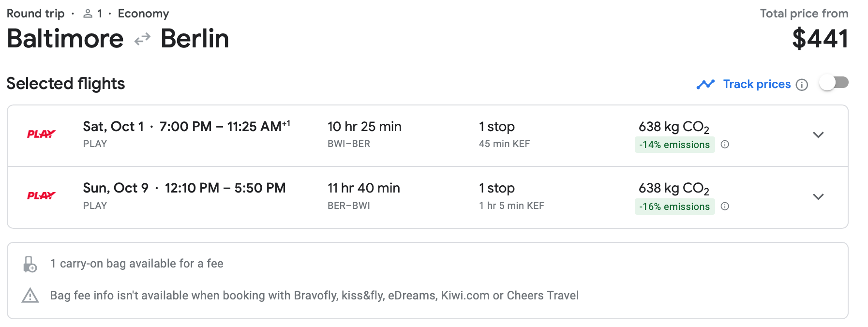Click the Baltimore origin city heading
Image resolution: width=868 pixels, height=327 pixels.
(65, 39)
